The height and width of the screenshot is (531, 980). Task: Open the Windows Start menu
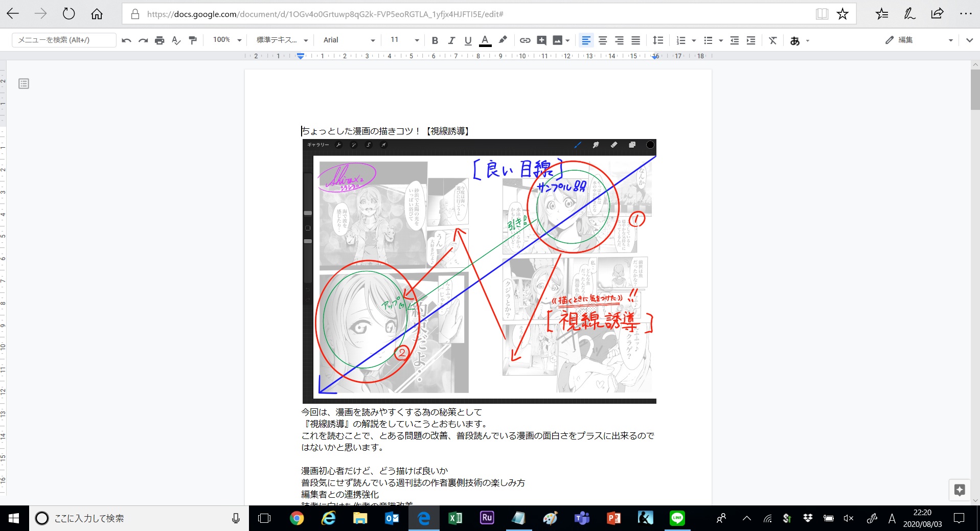coord(14,518)
